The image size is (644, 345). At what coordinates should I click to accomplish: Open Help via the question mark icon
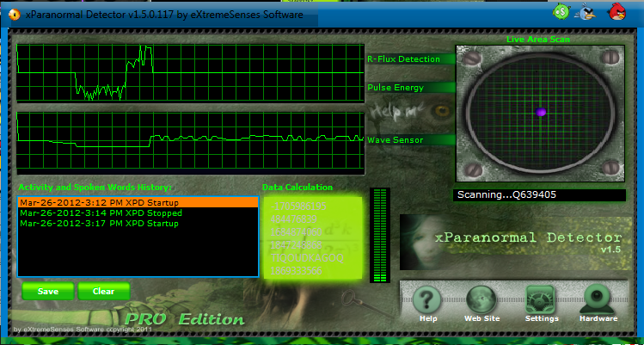pos(427,300)
